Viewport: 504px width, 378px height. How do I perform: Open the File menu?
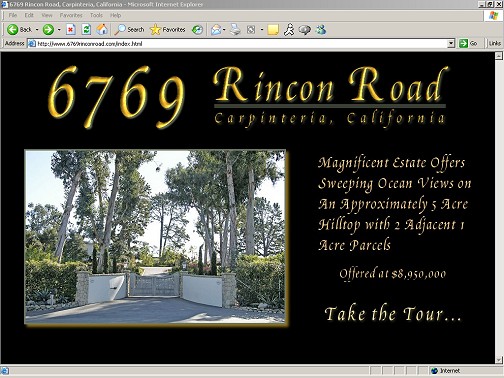13,15
